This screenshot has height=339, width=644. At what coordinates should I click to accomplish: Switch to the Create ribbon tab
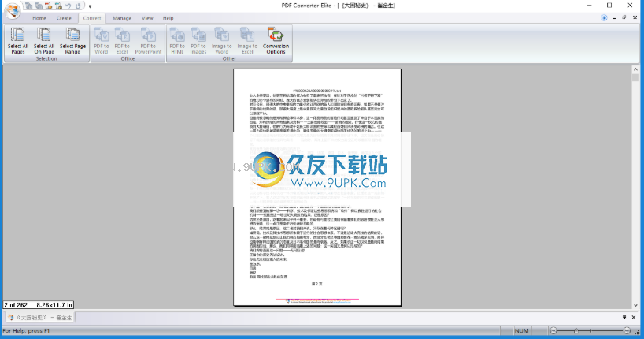(x=64, y=18)
